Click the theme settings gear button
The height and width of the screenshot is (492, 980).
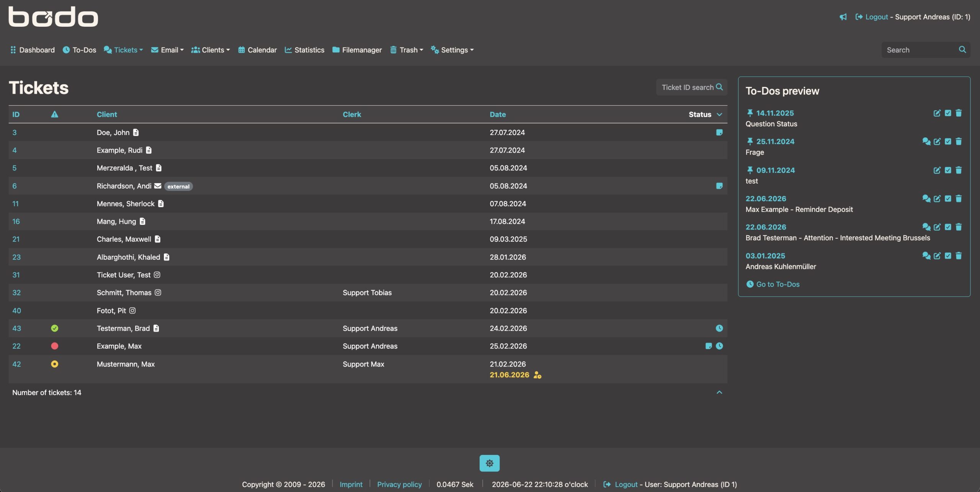[x=490, y=463]
